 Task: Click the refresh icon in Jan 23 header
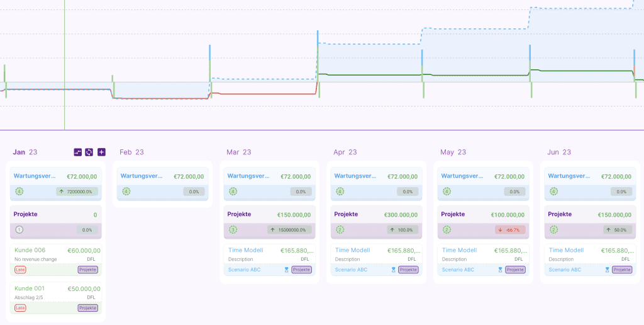[x=89, y=152]
